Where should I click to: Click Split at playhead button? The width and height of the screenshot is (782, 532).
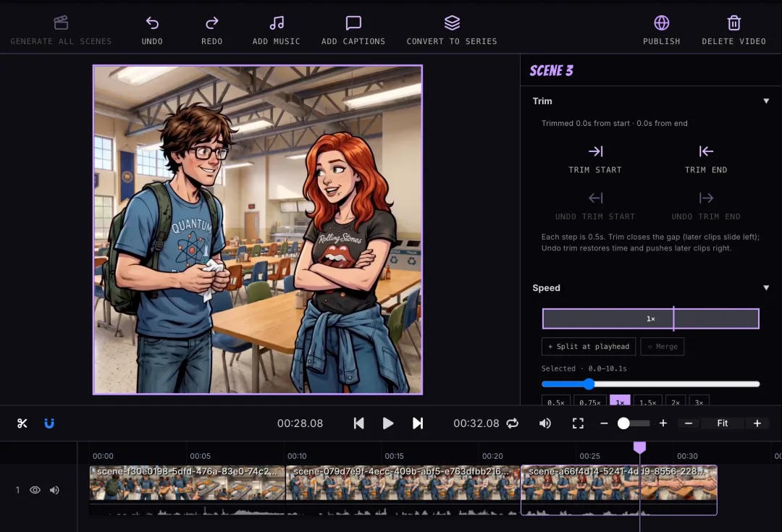pyautogui.click(x=589, y=347)
